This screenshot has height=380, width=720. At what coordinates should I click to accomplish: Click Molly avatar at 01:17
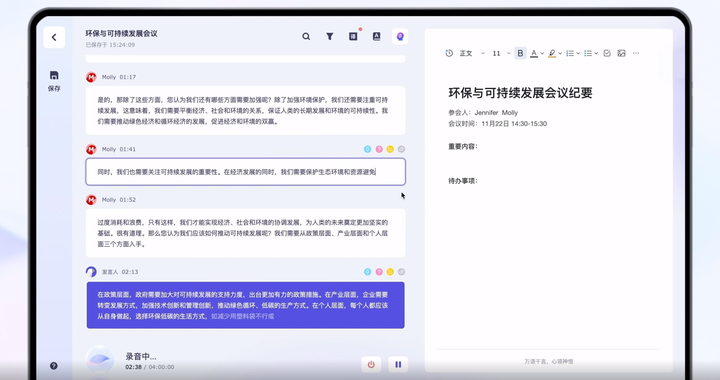[x=91, y=77]
